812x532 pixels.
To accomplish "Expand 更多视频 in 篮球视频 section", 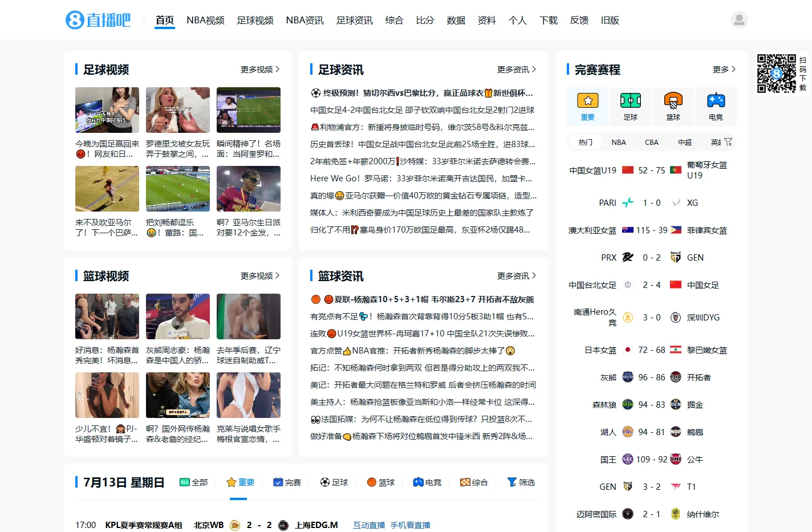I will [260, 275].
